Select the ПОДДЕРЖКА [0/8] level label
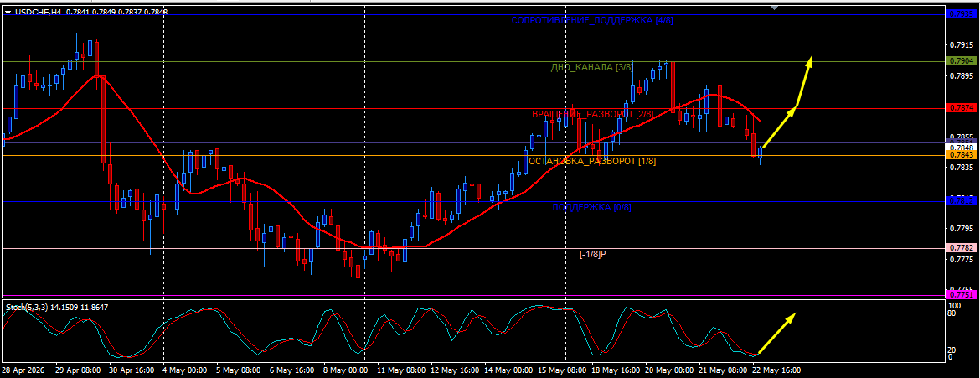 (592, 208)
